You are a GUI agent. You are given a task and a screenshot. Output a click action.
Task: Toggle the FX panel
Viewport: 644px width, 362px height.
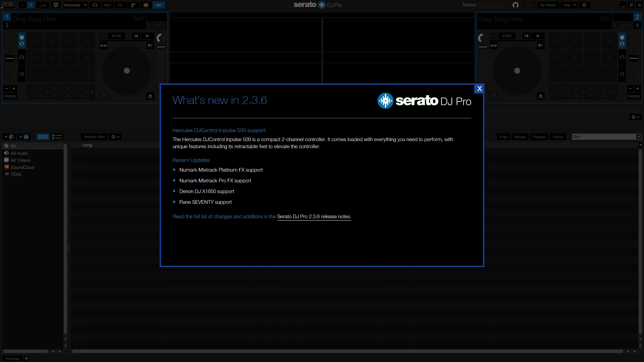[x=120, y=5]
